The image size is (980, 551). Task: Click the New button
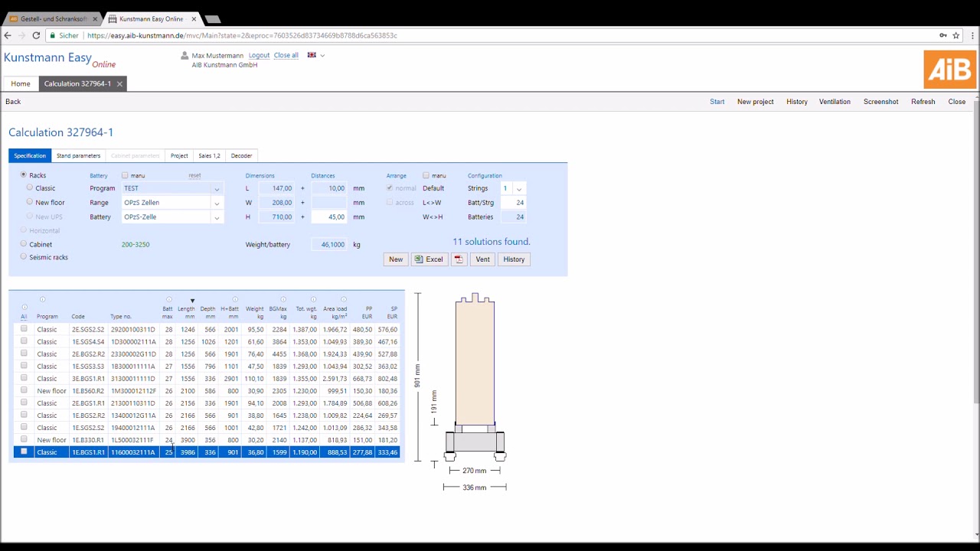pyautogui.click(x=396, y=259)
